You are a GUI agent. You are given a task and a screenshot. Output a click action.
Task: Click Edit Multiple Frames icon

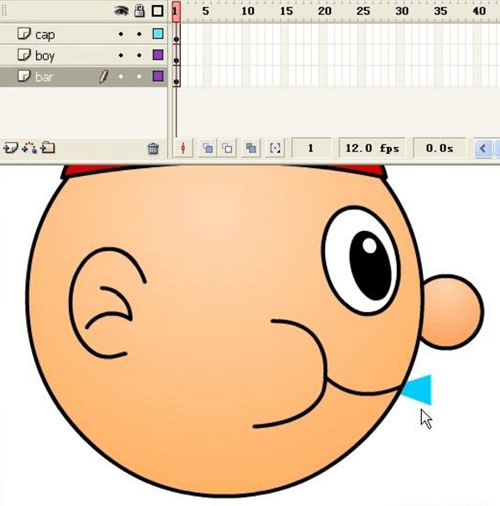(x=251, y=148)
